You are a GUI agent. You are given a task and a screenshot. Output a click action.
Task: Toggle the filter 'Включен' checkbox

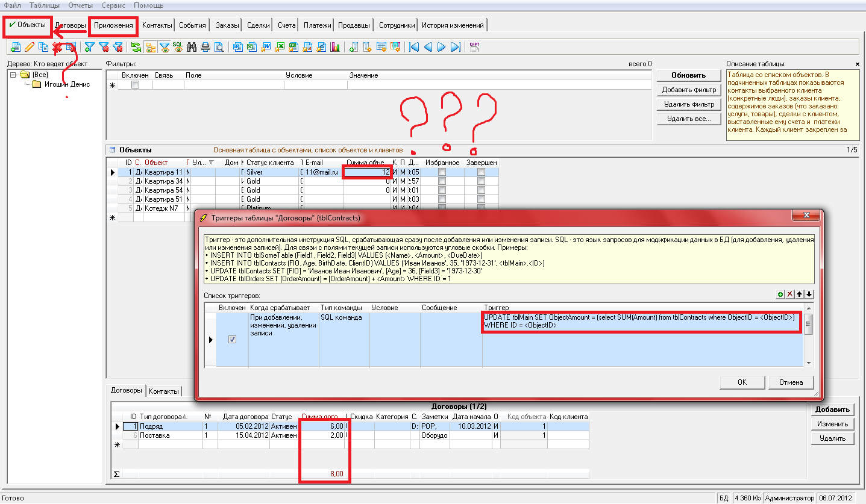pyautogui.click(x=135, y=85)
